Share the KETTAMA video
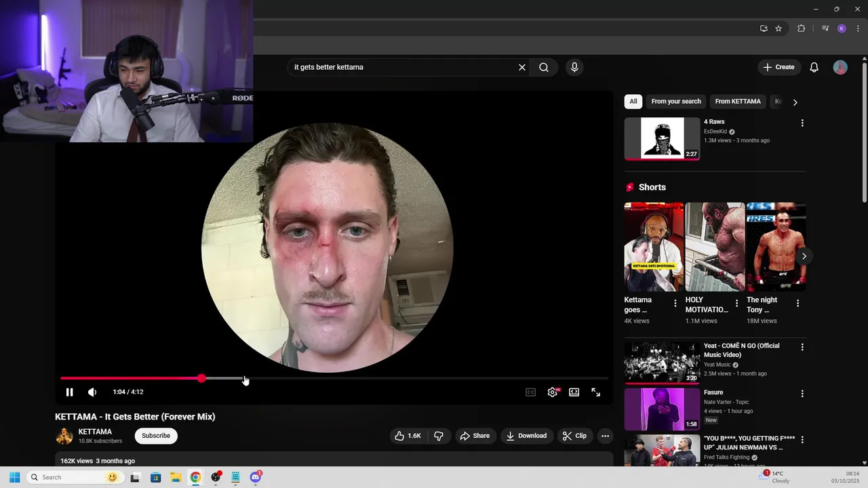The width and height of the screenshot is (868, 488). click(475, 436)
